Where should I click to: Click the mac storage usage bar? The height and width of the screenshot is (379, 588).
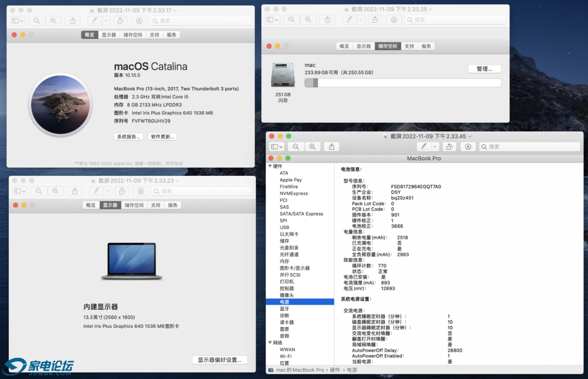pyautogui.click(x=403, y=83)
